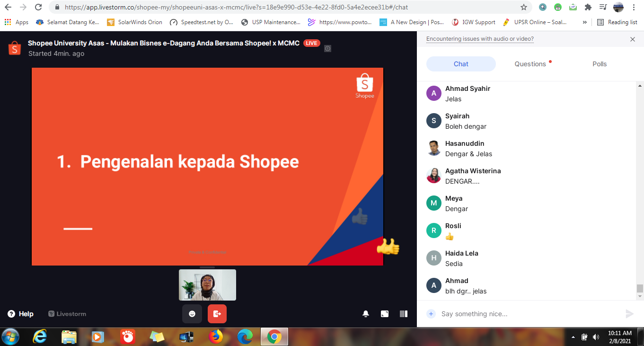This screenshot has width=644, height=346.
Task: Open the emoji reaction button
Action: 192,314
